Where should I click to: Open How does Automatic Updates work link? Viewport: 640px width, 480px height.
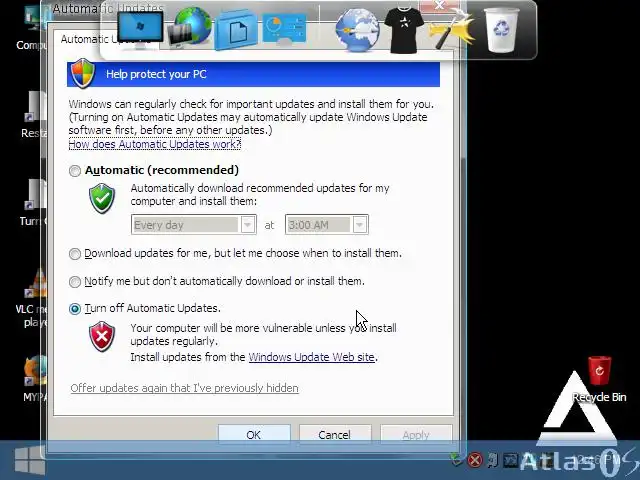tap(155, 144)
